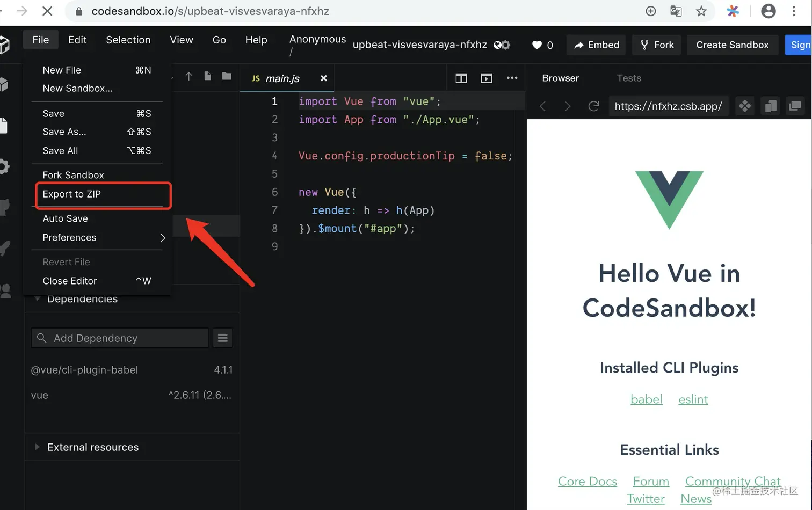The width and height of the screenshot is (812, 510).
Task: Open the configuration gear in sidebar
Action: (4, 166)
